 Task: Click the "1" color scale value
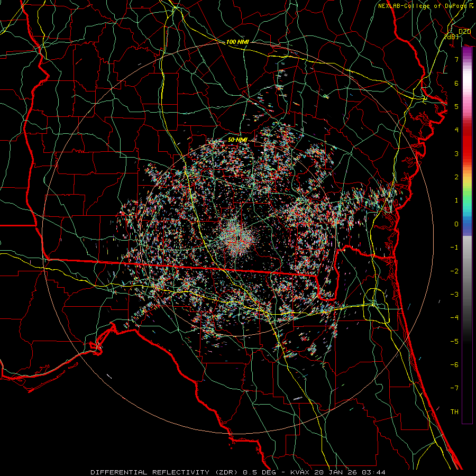456,200
